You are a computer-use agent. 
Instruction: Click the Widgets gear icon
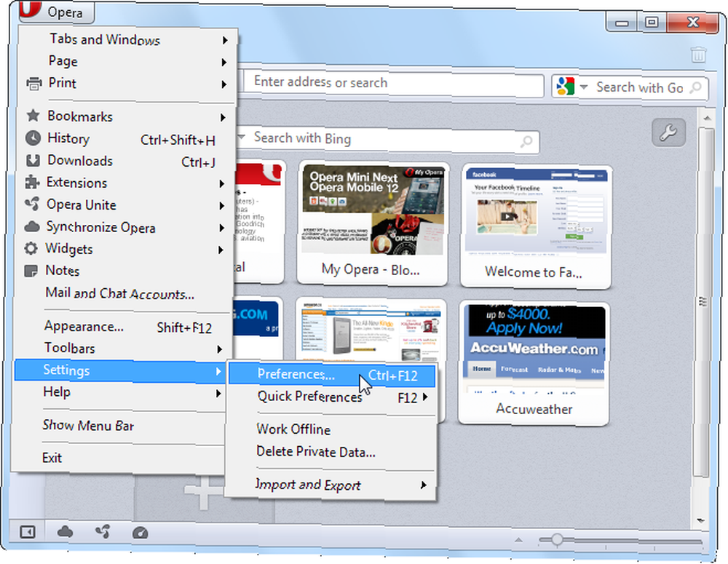point(31,248)
